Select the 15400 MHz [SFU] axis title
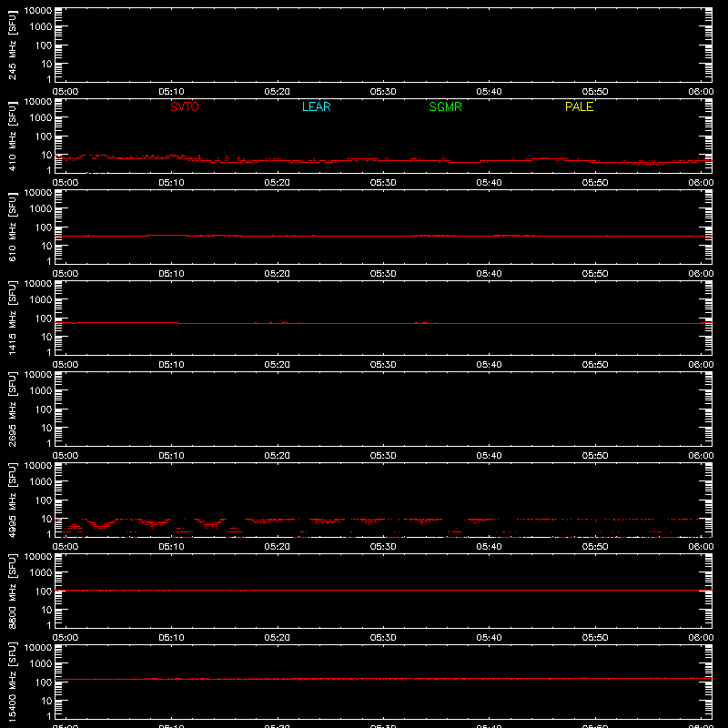This screenshot has width=728, height=728. [x=12, y=682]
